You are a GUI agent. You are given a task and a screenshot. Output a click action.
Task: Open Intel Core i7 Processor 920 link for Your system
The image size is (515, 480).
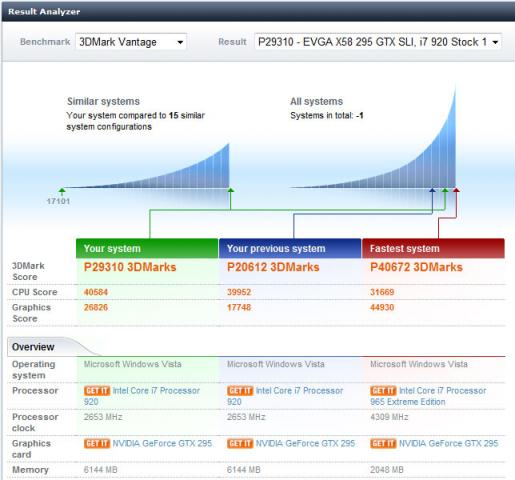point(142,396)
